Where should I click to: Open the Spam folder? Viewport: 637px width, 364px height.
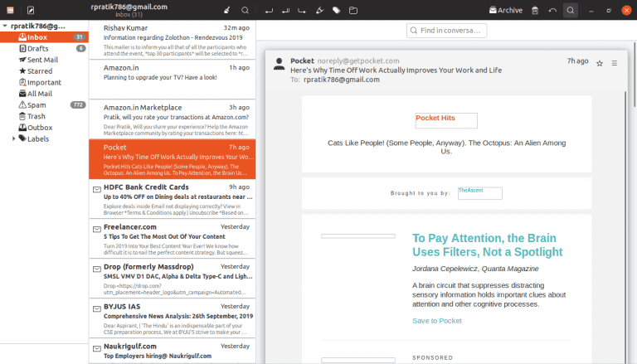pyautogui.click(x=44, y=104)
